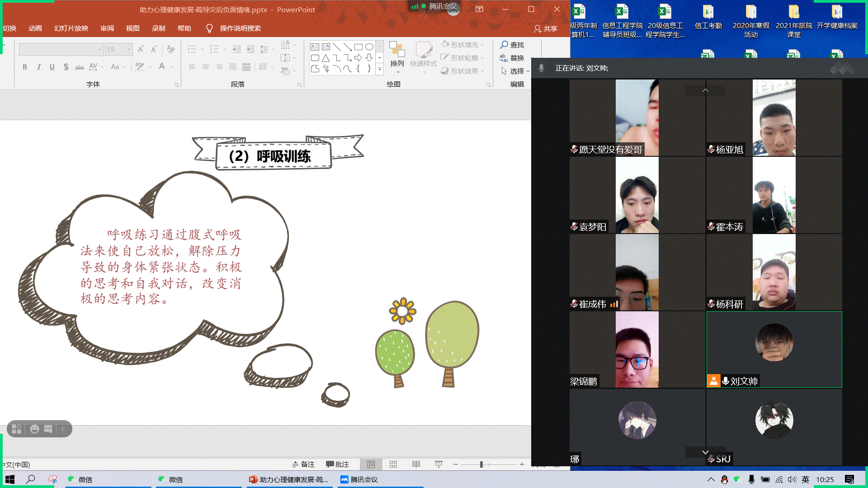Pick the right arrow shape
This screenshot has height=488, width=868.
359,58
